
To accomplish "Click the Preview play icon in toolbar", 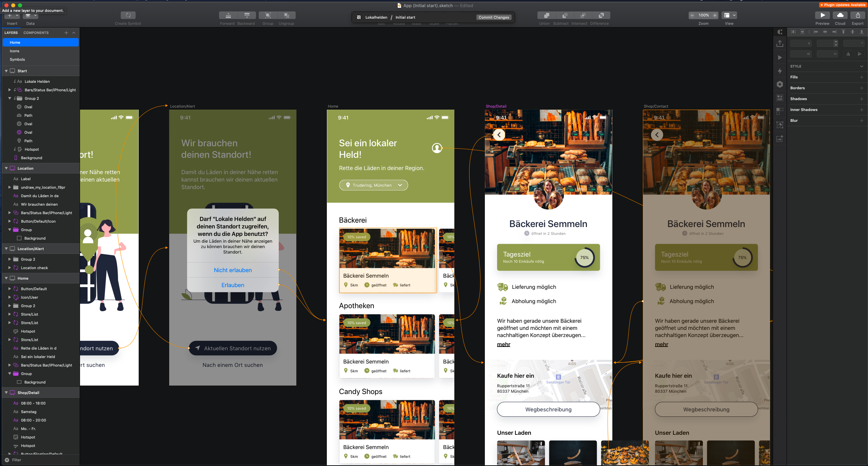I will (822, 15).
